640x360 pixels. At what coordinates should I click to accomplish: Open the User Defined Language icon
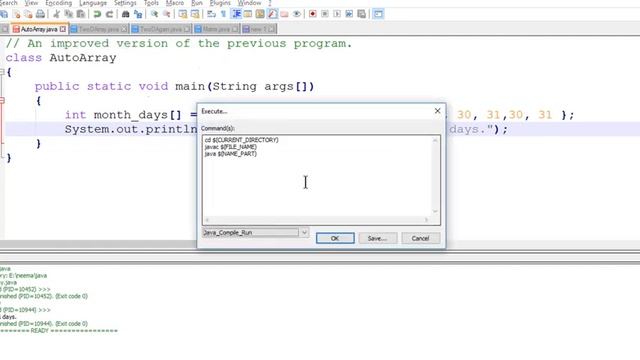(x=248, y=14)
